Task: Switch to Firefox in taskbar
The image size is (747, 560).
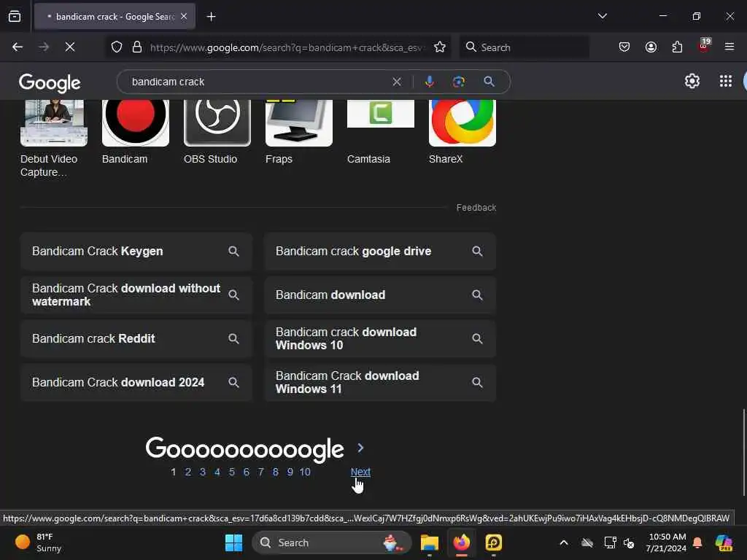Action: click(461, 542)
